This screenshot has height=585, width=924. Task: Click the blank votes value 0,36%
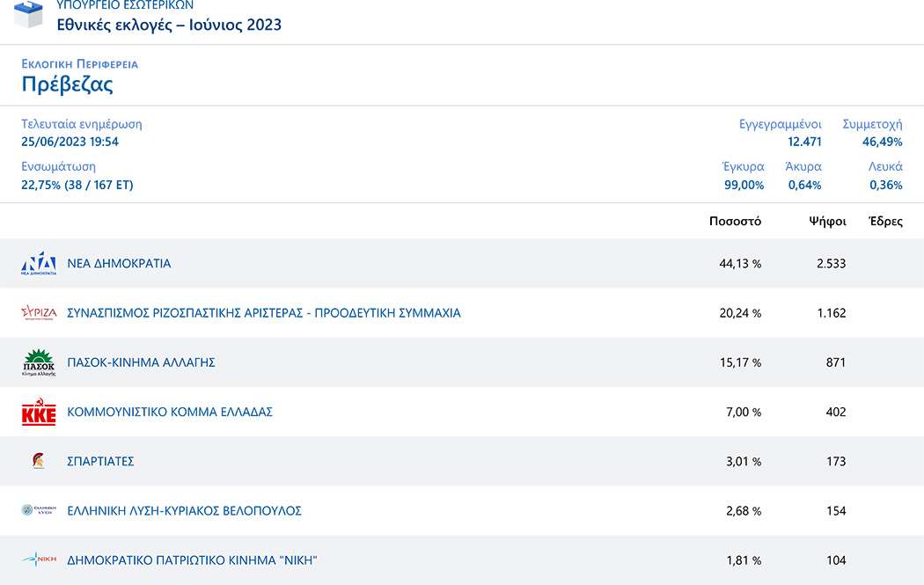(x=885, y=185)
